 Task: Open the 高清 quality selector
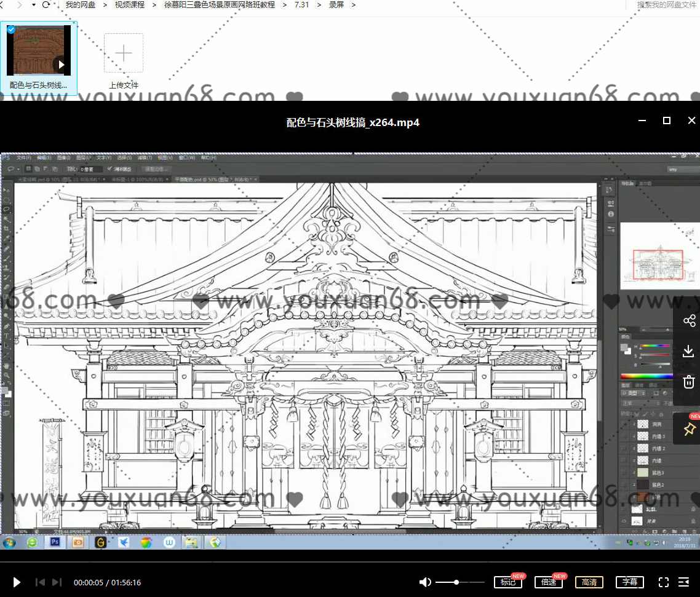589,582
